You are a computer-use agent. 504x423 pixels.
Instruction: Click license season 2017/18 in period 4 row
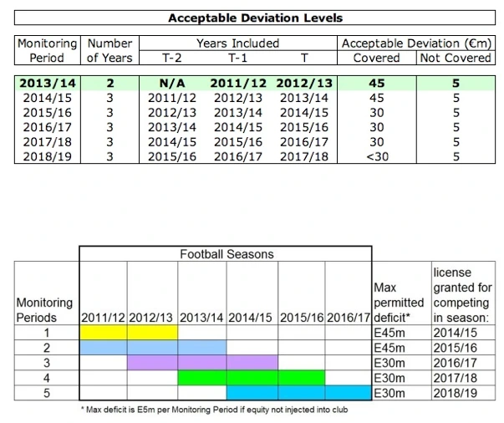pos(456,378)
